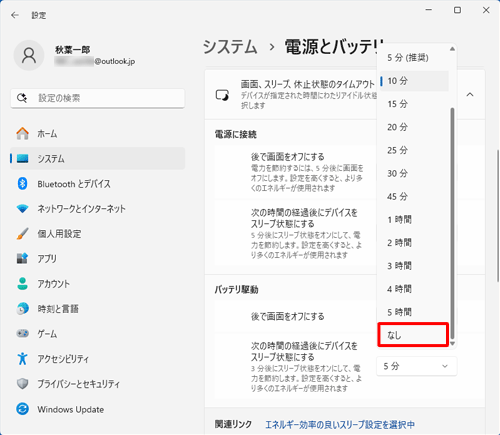The height and width of the screenshot is (435, 500).
Task: Open エネルギー効率の良いスリープ設定を選択中 link
Action: (340, 425)
